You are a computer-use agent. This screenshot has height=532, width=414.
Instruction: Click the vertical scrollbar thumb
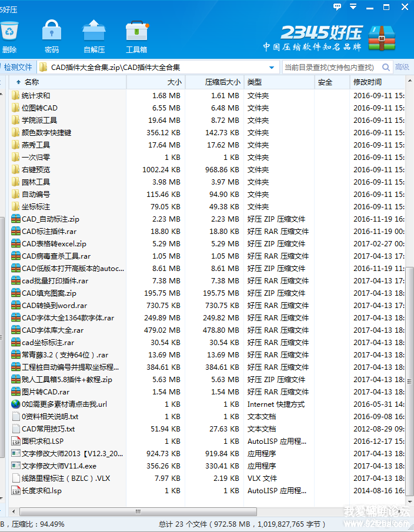409,381
